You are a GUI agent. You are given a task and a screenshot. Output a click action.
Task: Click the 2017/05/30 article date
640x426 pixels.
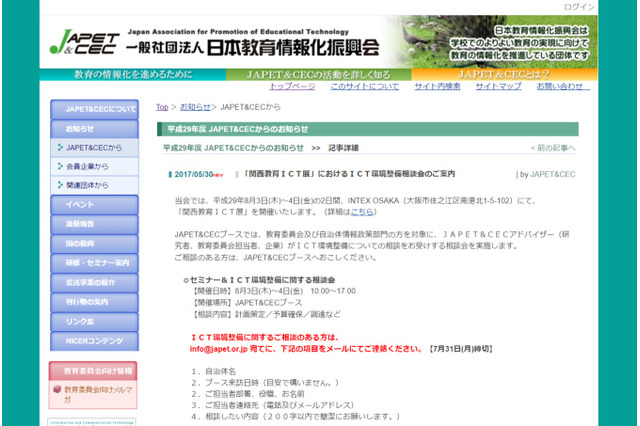193,174
